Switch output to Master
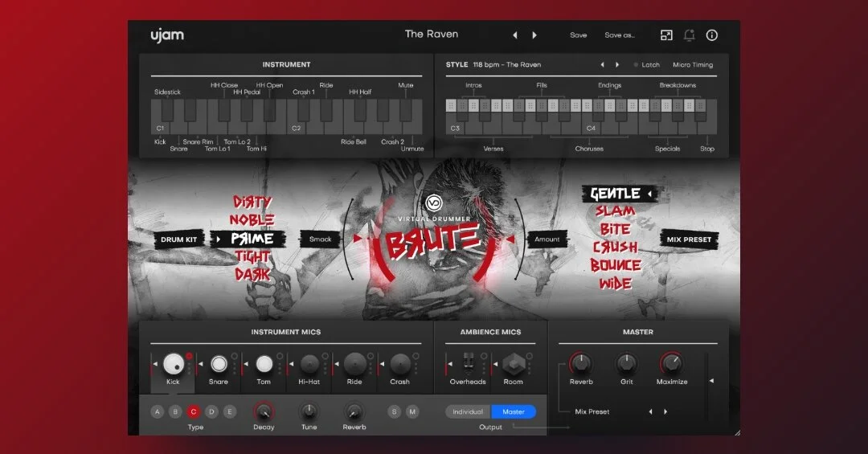 pyautogui.click(x=513, y=411)
